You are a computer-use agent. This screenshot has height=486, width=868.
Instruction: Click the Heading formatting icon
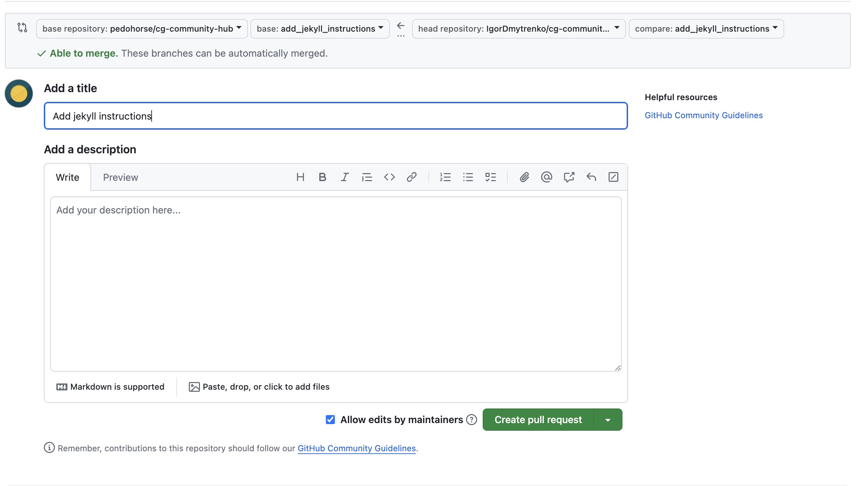coord(300,177)
